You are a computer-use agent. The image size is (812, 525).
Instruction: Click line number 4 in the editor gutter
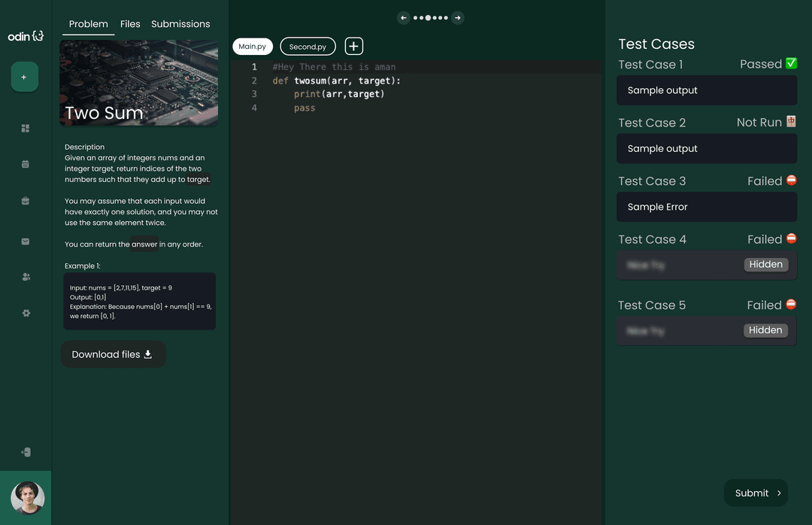[254, 108]
